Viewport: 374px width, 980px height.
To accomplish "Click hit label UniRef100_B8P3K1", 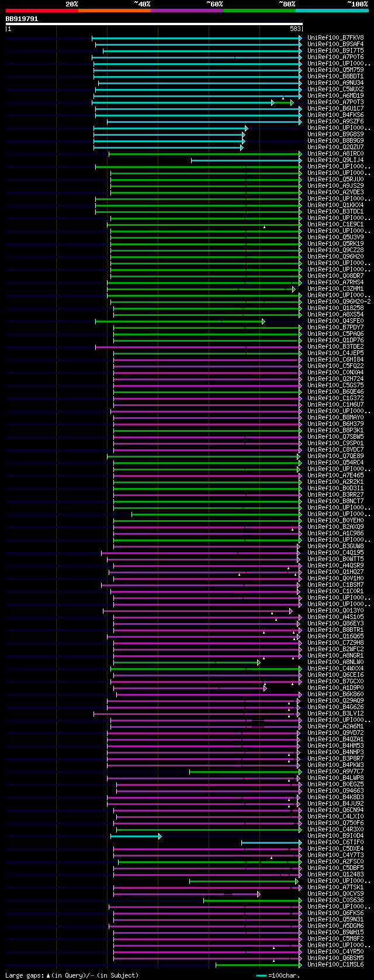I will (335, 430).
